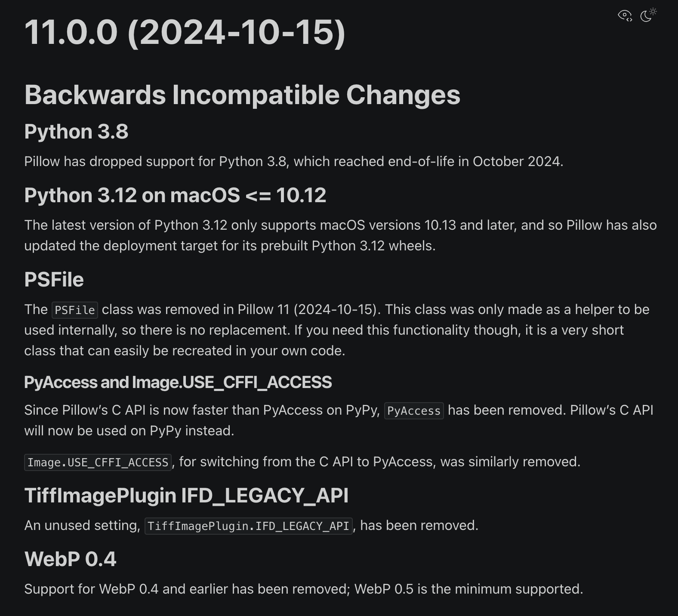Click the inline PSFile code literal

(x=75, y=310)
